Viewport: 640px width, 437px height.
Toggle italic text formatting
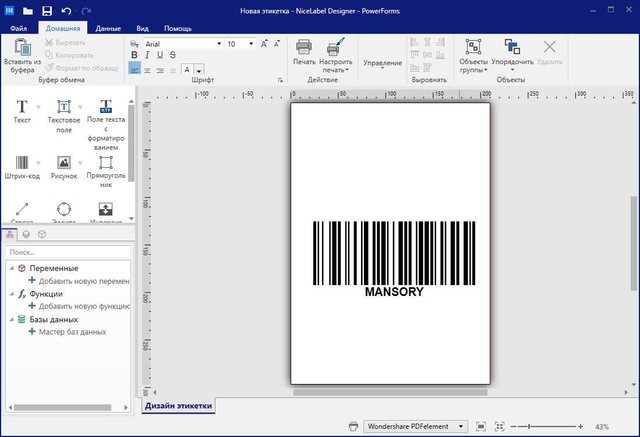(x=146, y=56)
